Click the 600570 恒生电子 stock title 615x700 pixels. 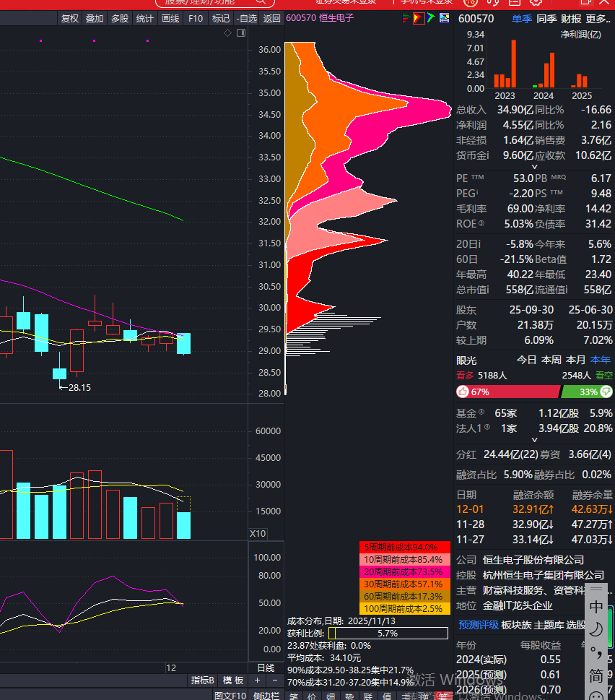(320, 18)
